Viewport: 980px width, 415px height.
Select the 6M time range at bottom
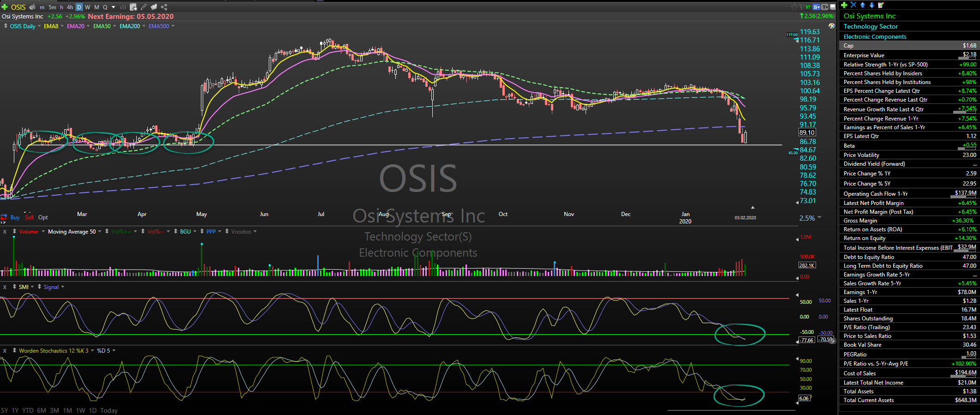tap(41, 410)
